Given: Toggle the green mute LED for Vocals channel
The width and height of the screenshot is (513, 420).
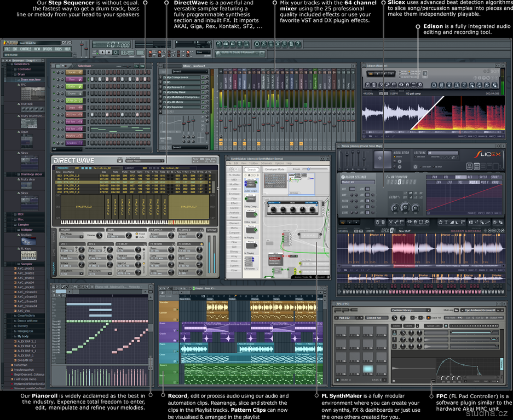Looking at the screenshot, I should [x=55, y=72].
